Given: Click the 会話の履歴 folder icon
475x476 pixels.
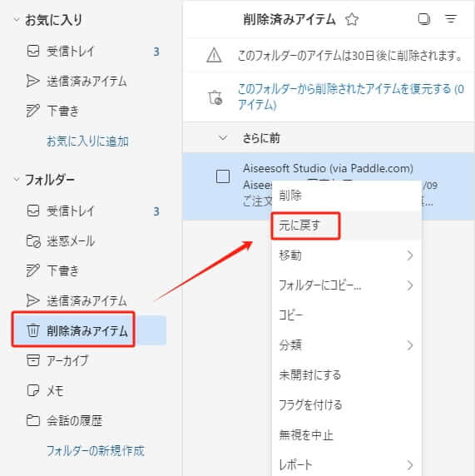Looking at the screenshot, I should [x=33, y=420].
